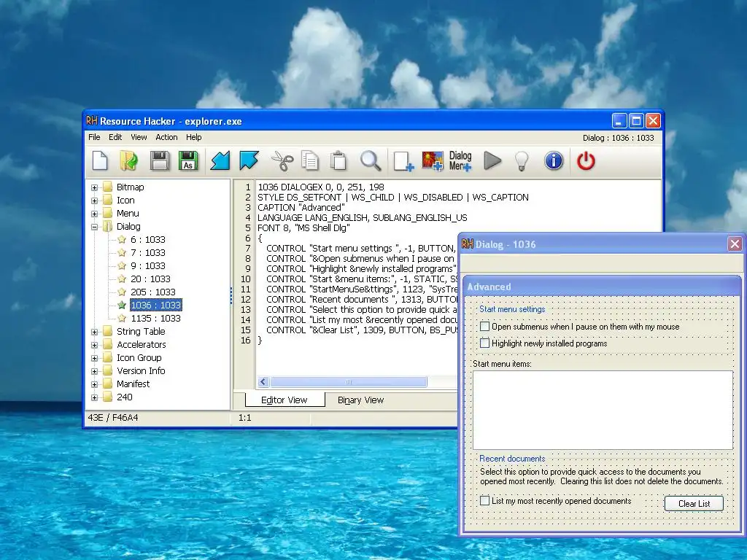Expand the Menu folder node
This screenshot has width=747, height=560.
click(x=94, y=214)
